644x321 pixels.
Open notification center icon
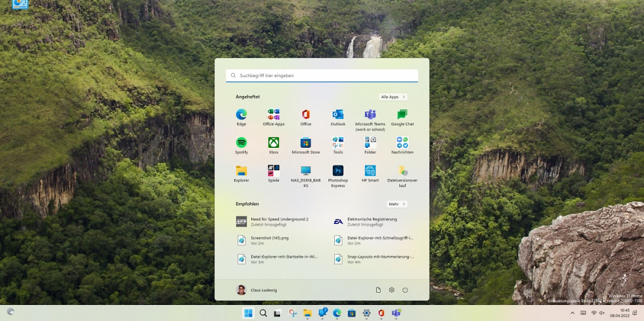click(635, 313)
